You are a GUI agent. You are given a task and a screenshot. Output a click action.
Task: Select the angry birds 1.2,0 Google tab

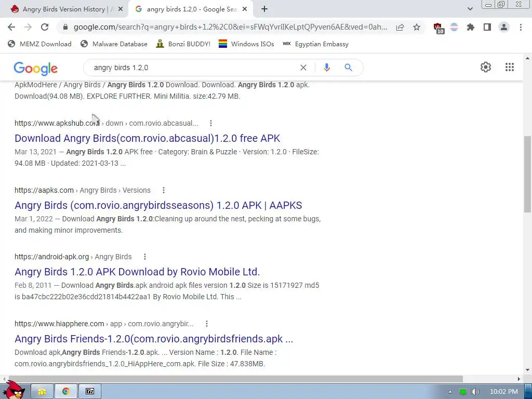[190, 9]
